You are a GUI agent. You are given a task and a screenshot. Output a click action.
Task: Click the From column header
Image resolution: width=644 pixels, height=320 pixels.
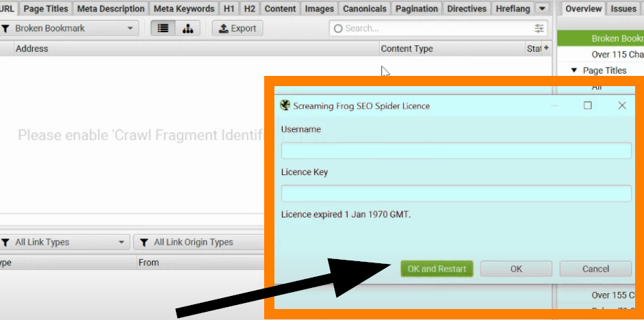pos(201,263)
